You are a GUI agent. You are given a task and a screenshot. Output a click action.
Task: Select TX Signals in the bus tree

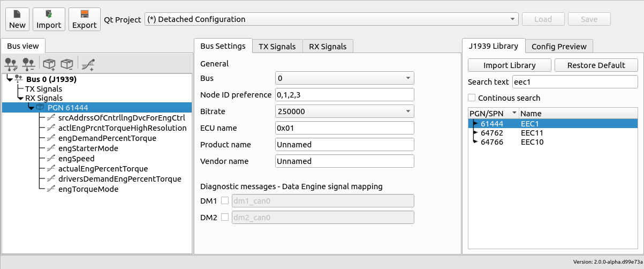(43, 88)
